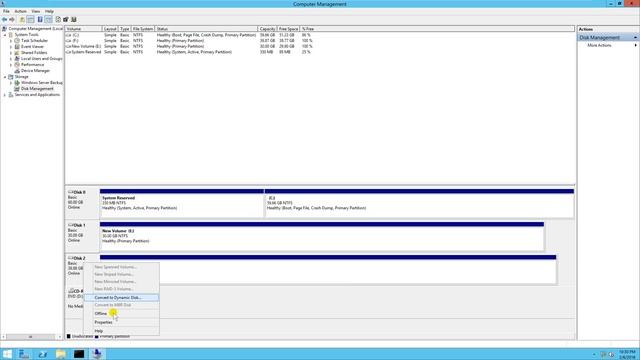Viewport: 640px width, 360px height.
Task: Click the toolbar icon right of Refresh
Action: 66,20
